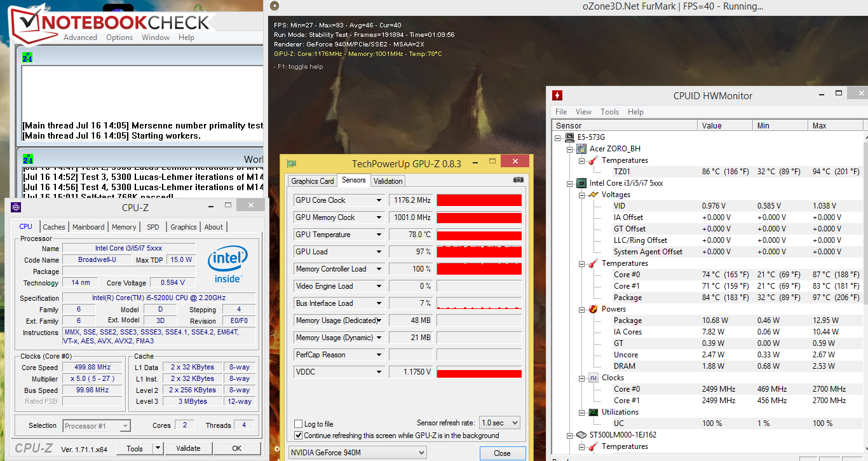Viewport: 868px width, 461px height.
Task: Click the CPU chip icon beside Intel Core i3/i5/i7 5xxx
Action: point(581,183)
